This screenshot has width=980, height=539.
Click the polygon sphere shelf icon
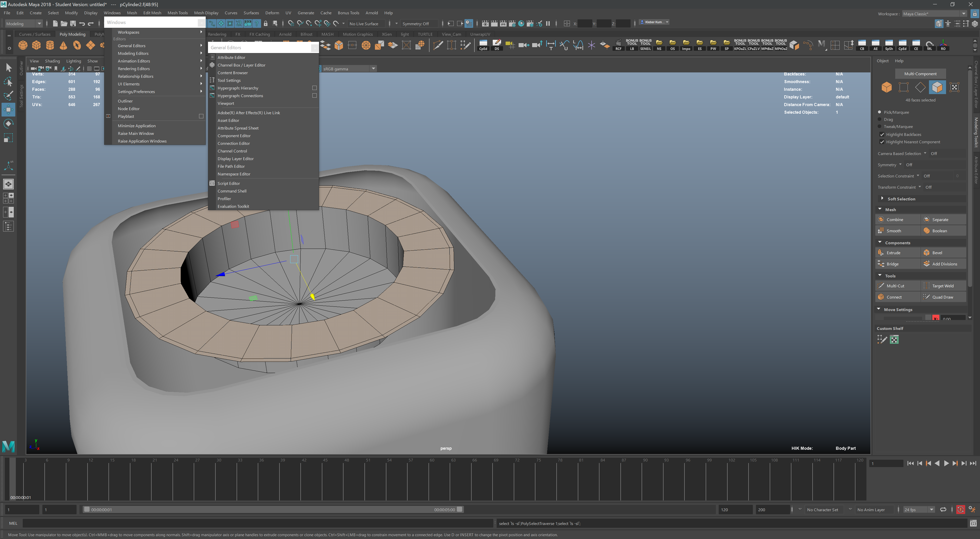tap(23, 46)
